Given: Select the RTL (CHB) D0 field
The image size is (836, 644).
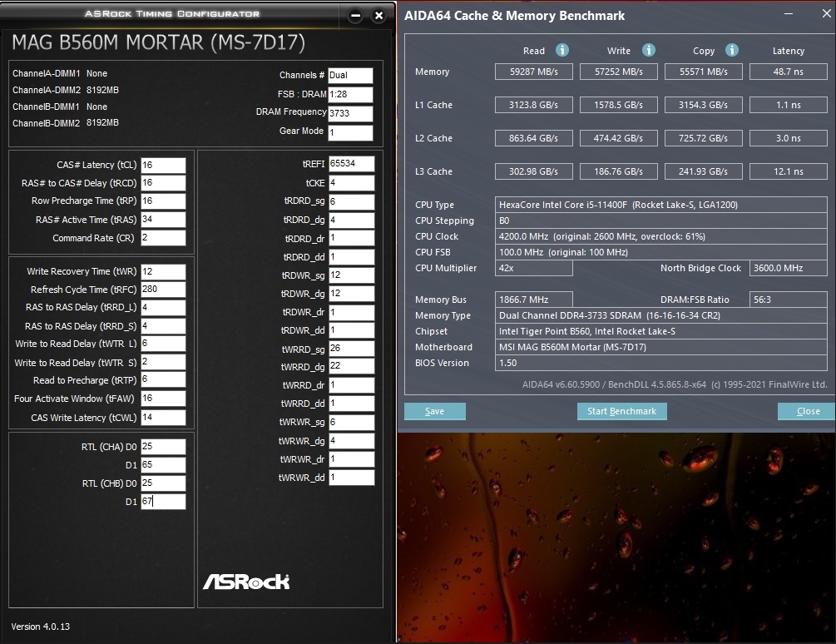Looking at the screenshot, I should point(163,483).
